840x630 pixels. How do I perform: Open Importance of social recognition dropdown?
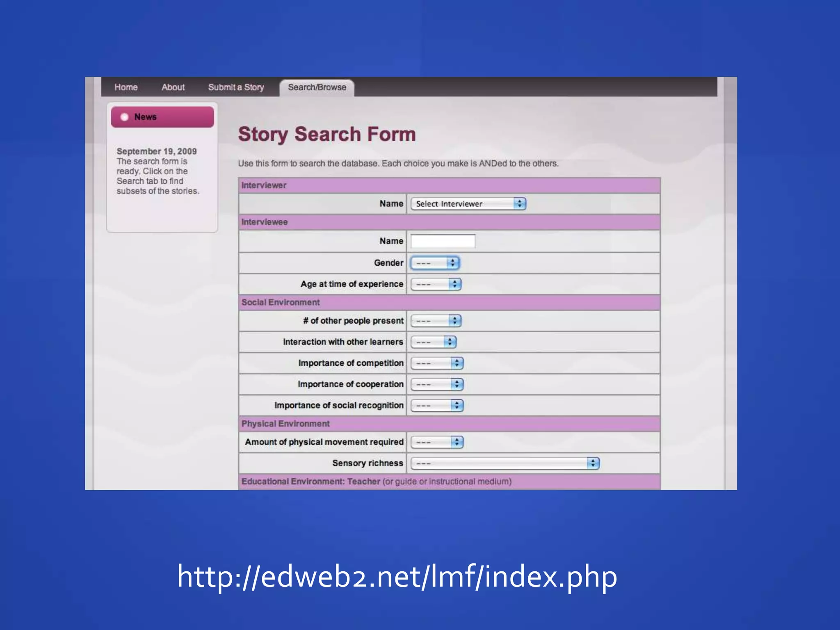[x=437, y=406]
